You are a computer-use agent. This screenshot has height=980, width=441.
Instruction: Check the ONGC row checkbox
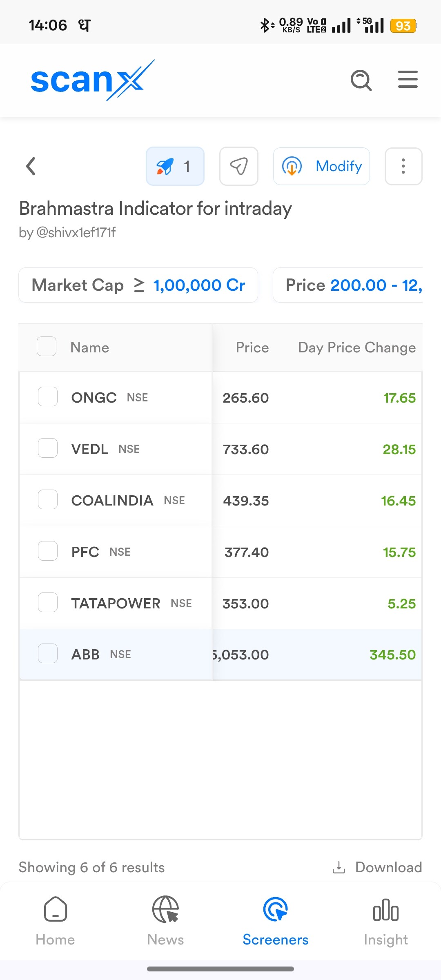tap(48, 397)
